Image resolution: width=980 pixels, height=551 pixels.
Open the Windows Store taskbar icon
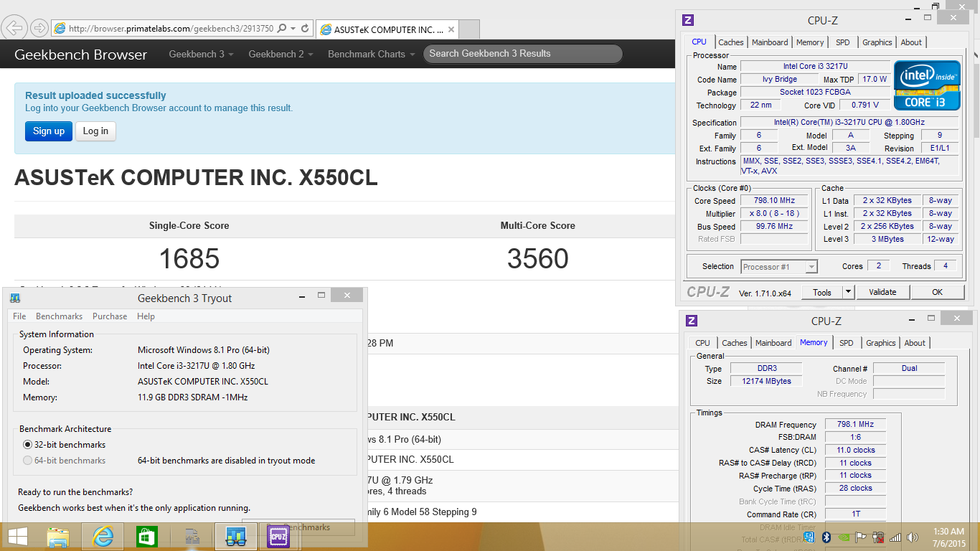coord(146,537)
